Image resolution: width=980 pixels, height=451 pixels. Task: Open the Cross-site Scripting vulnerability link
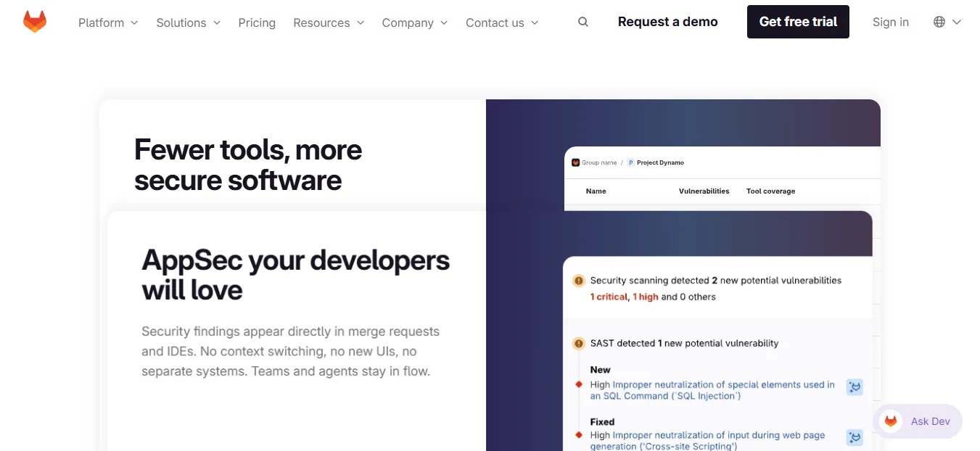point(707,441)
